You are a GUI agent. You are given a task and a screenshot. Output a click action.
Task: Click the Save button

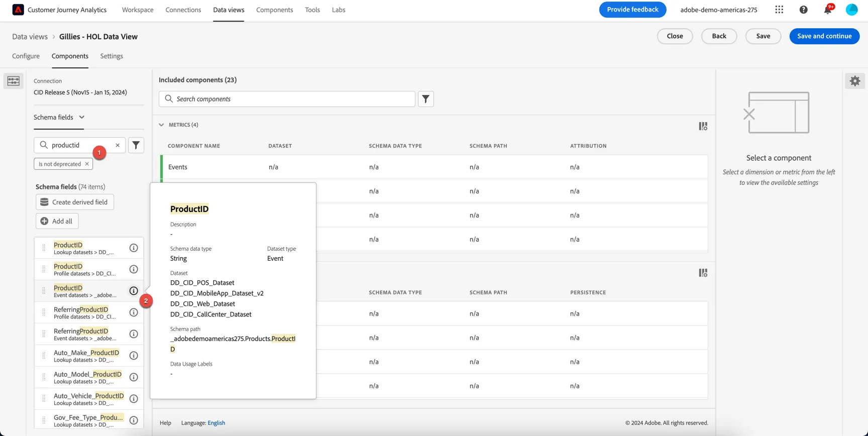[763, 36]
